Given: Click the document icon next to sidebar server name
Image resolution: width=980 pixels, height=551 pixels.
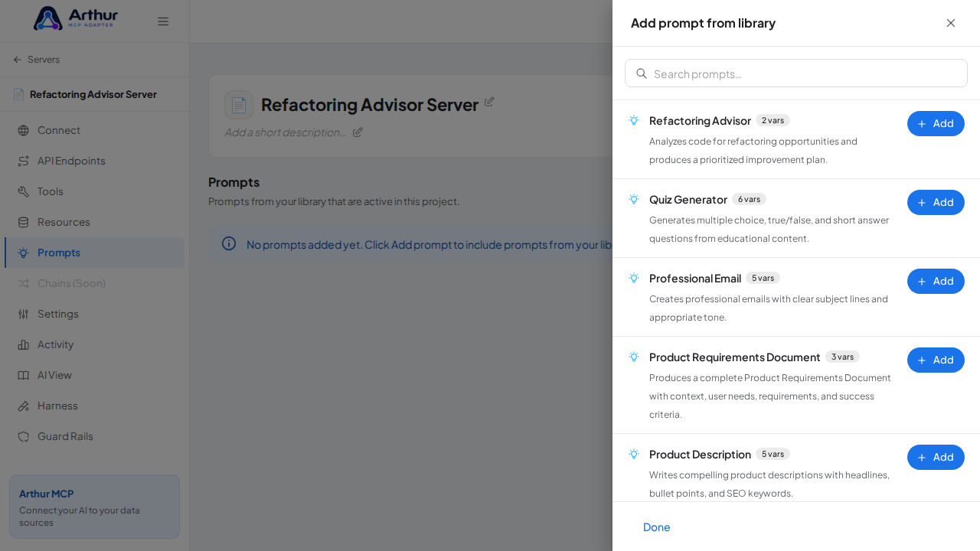Looking at the screenshot, I should pos(18,94).
